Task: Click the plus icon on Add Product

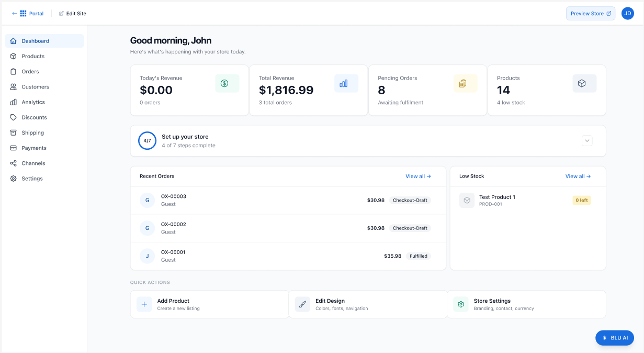Action: 144,304
